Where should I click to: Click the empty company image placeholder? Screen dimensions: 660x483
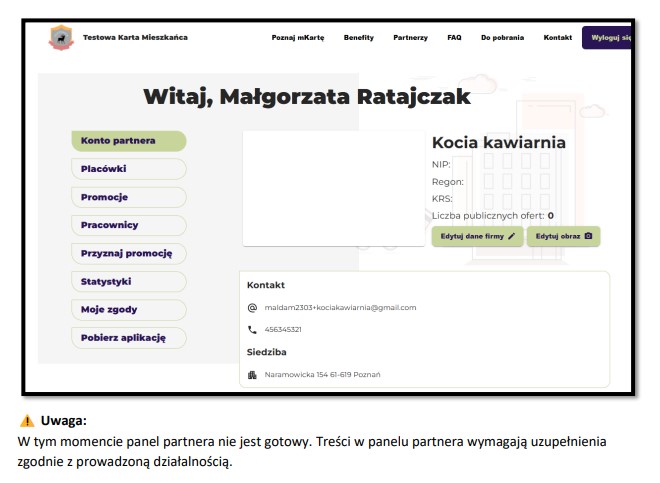333,188
